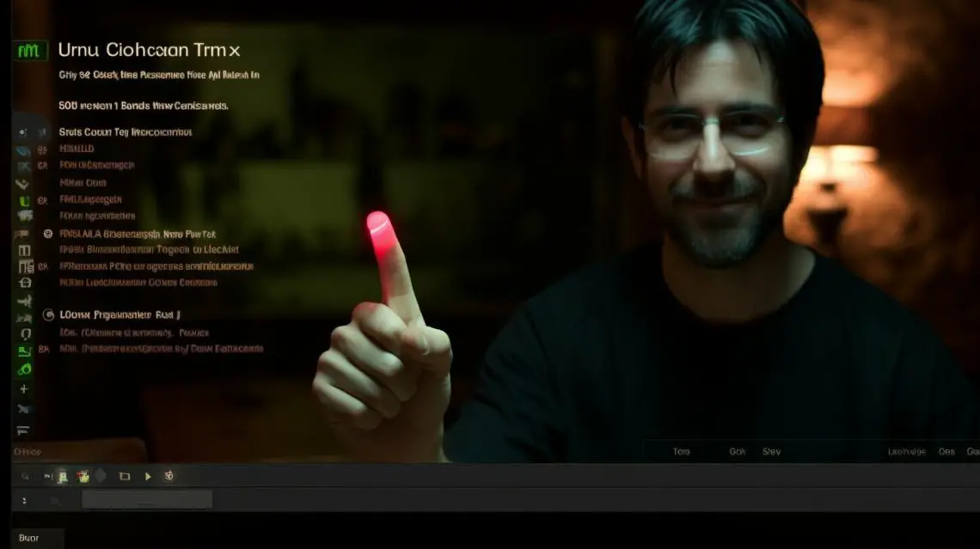Open the folder icon in the bottom toolbar
This screenshot has width=980, height=549.
[x=125, y=476]
